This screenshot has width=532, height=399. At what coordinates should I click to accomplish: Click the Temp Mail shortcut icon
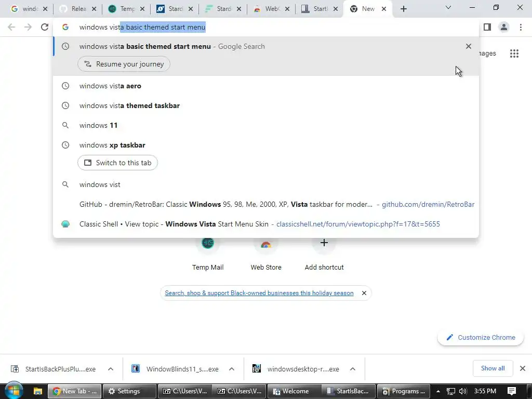[x=208, y=243]
